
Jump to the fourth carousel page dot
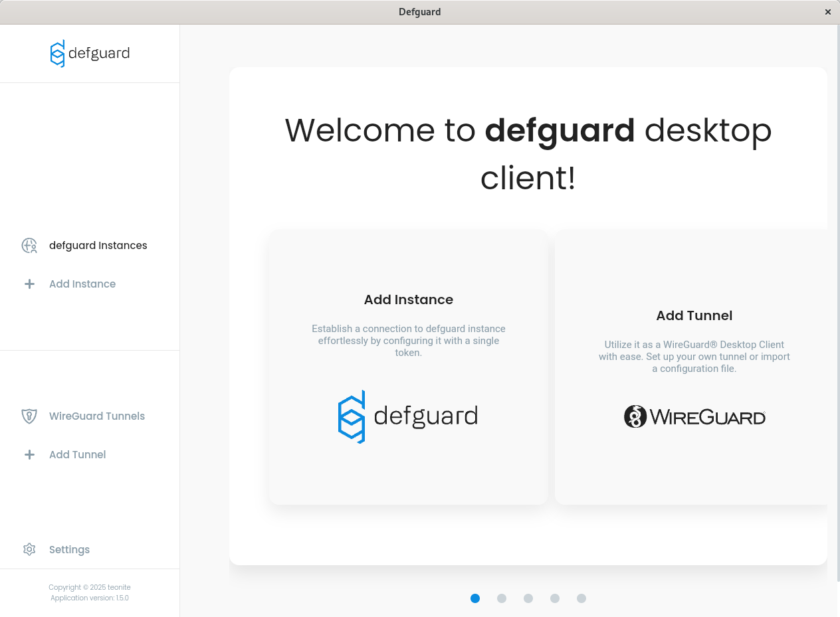point(555,598)
